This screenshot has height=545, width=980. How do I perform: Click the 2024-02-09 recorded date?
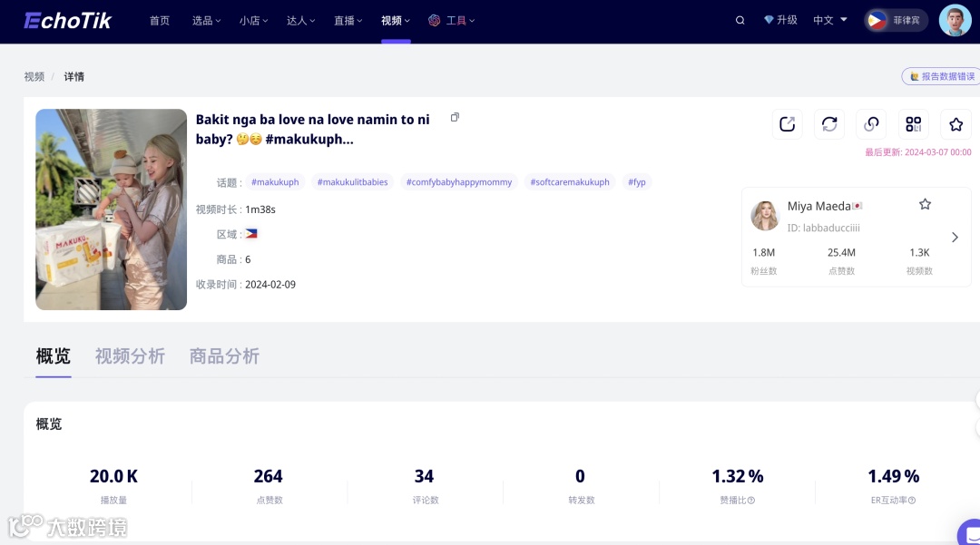pos(270,284)
